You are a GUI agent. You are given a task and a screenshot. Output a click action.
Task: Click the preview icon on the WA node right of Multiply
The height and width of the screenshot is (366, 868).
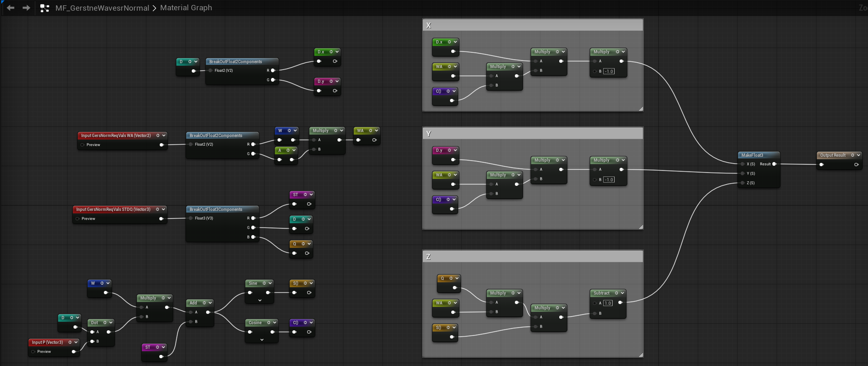(x=370, y=130)
